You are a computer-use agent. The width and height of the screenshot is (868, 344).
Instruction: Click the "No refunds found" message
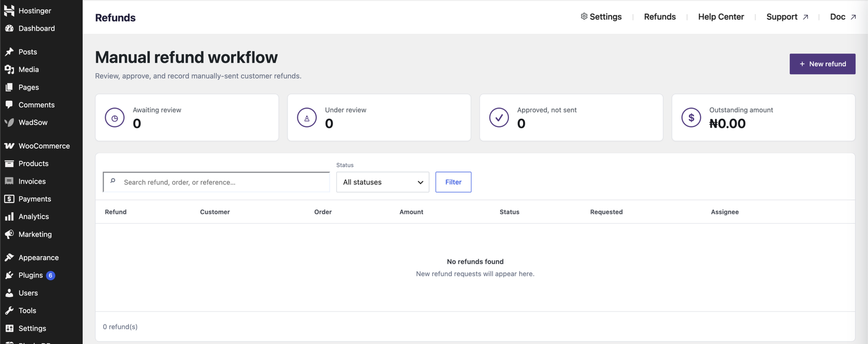click(475, 262)
